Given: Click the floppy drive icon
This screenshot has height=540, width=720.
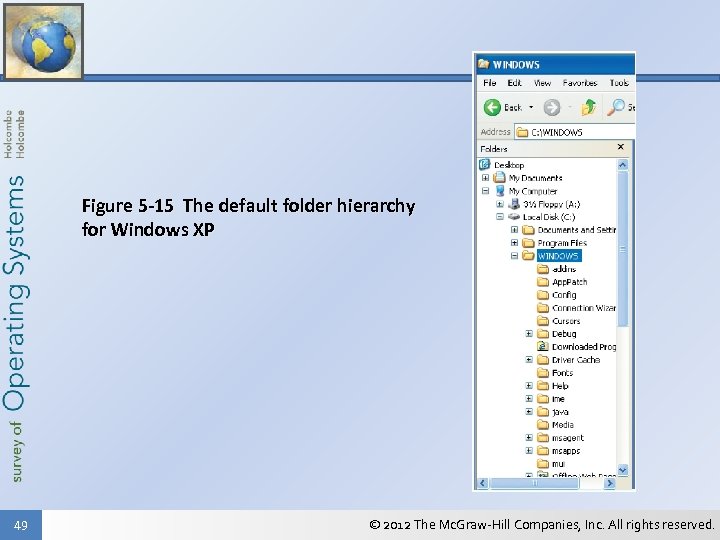Looking at the screenshot, I should [514, 204].
